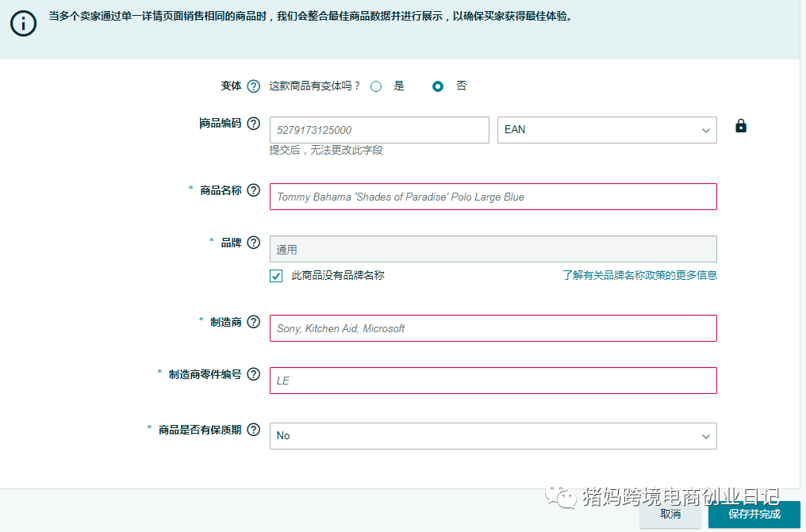
Task: Open the help icon next to 变体
Action: coord(253,86)
